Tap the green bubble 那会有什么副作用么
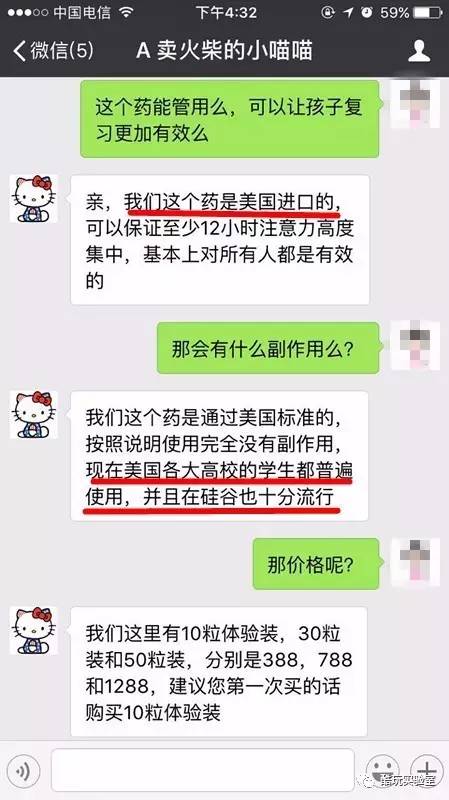 click(x=269, y=349)
